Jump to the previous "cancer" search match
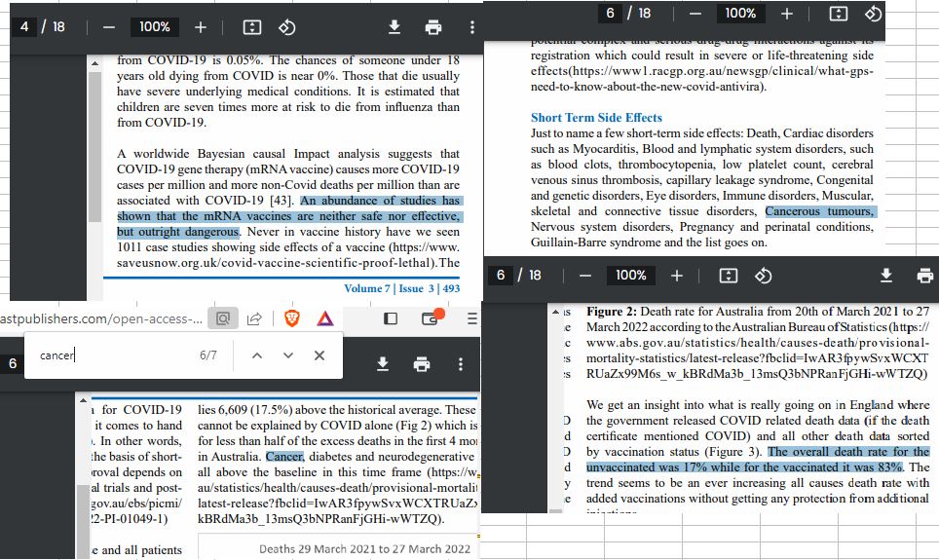The image size is (939, 560). coord(257,355)
